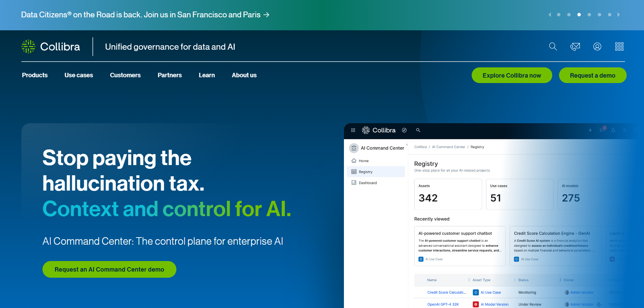Click the Collibra logo in header
Screen dimensions: 644x308
point(51,47)
